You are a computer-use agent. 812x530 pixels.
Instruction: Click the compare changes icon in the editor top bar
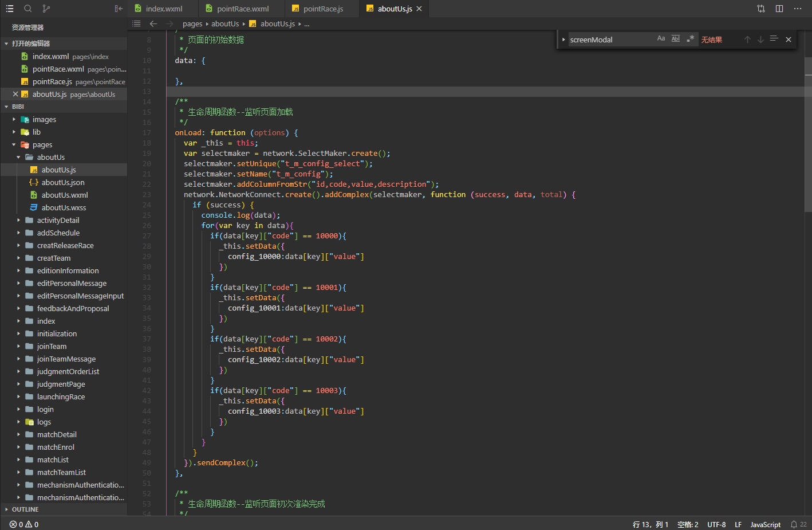[761, 9]
